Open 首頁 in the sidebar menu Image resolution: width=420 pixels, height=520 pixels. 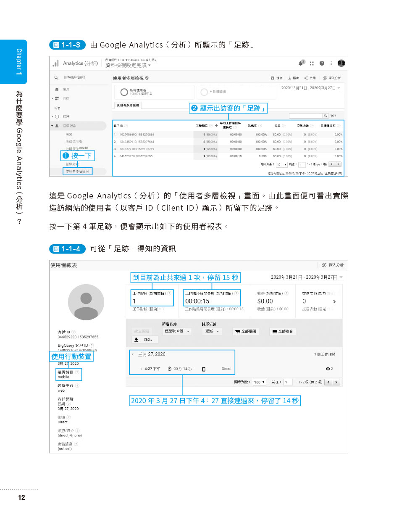coord(66,89)
